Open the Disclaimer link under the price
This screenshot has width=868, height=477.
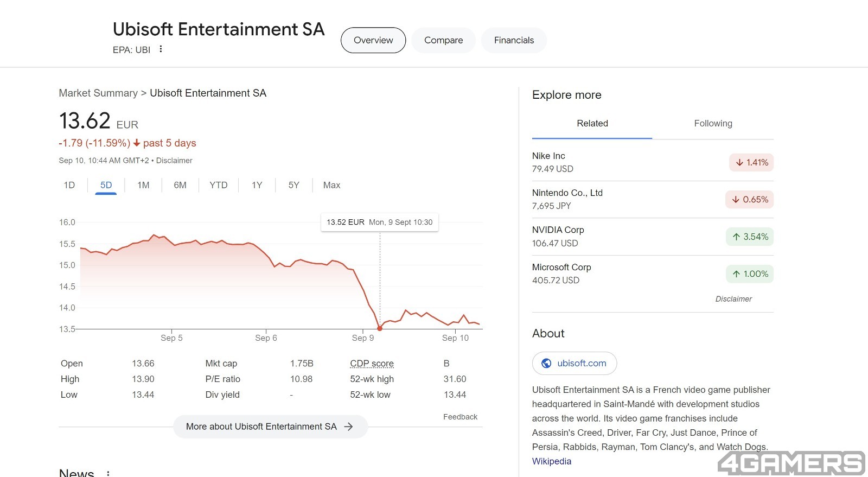(x=174, y=161)
